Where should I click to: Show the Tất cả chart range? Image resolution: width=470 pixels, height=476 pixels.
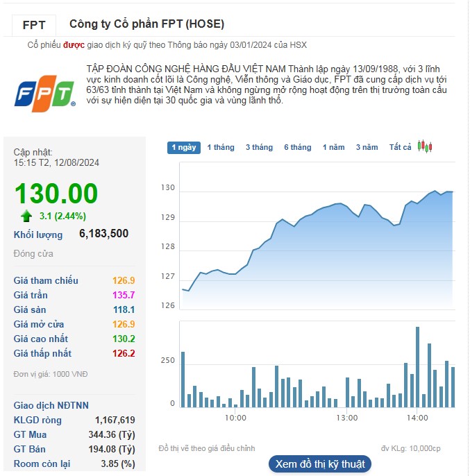pos(400,148)
